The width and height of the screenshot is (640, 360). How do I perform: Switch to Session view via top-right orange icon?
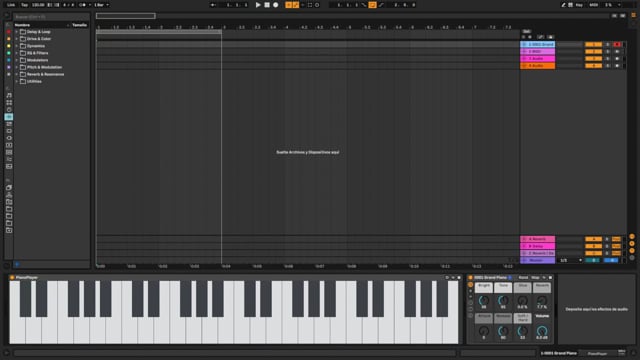coord(633,15)
